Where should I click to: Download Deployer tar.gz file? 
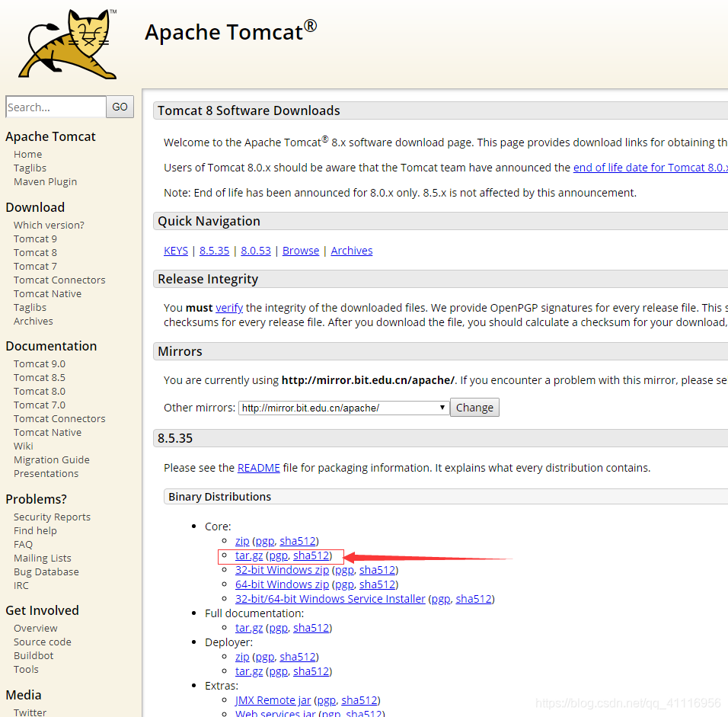249,671
